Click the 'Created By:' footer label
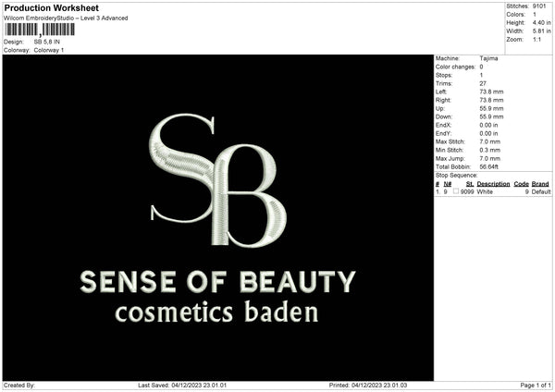The image size is (555, 392). point(19,386)
